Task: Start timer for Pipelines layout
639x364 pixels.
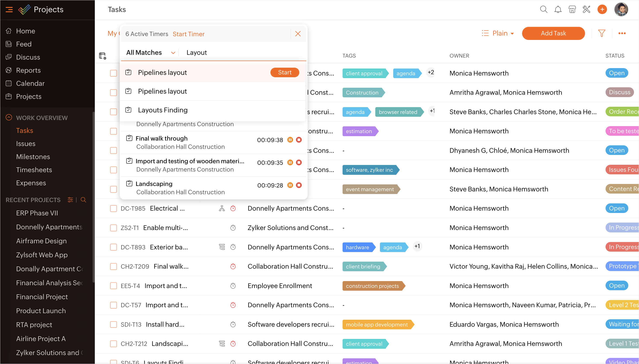Action: click(x=284, y=72)
